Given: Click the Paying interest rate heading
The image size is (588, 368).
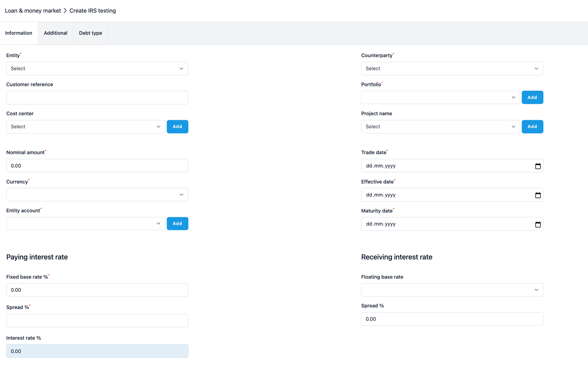Looking at the screenshot, I should click(37, 257).
